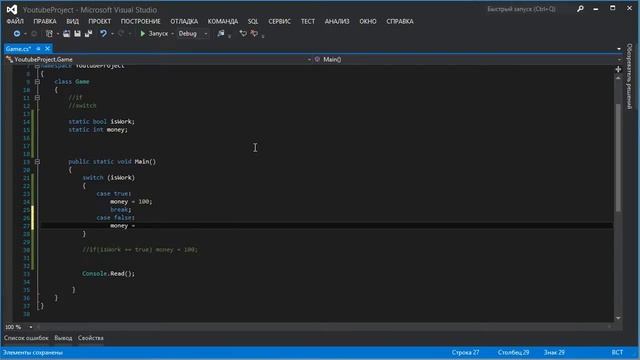The height and width of the screenshot is (360, 640).
Task: Open the document tabs list dropdown arrow
Action: click(619, 49)
